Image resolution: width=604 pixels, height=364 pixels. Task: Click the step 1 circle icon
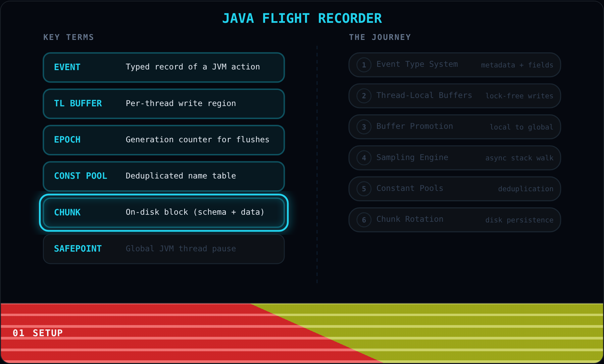point(364,65)
